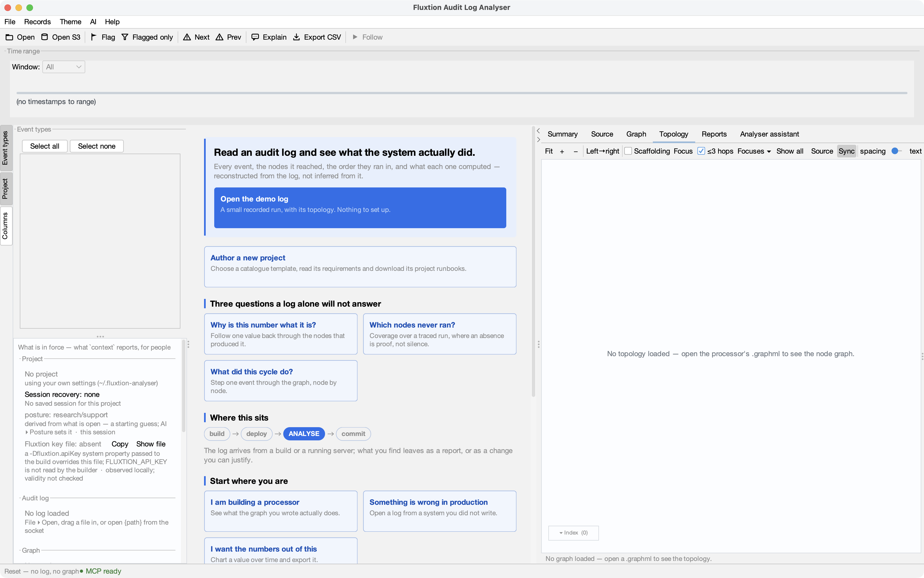
Task: Open 'Why is this number what it is?' card
Action: coord(280,334)
